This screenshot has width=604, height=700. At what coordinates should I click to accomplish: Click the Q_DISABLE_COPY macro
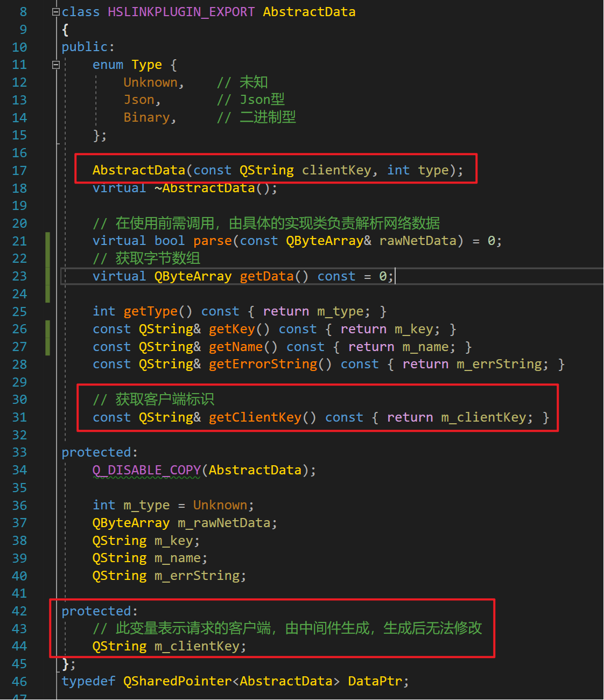(146, 470)
